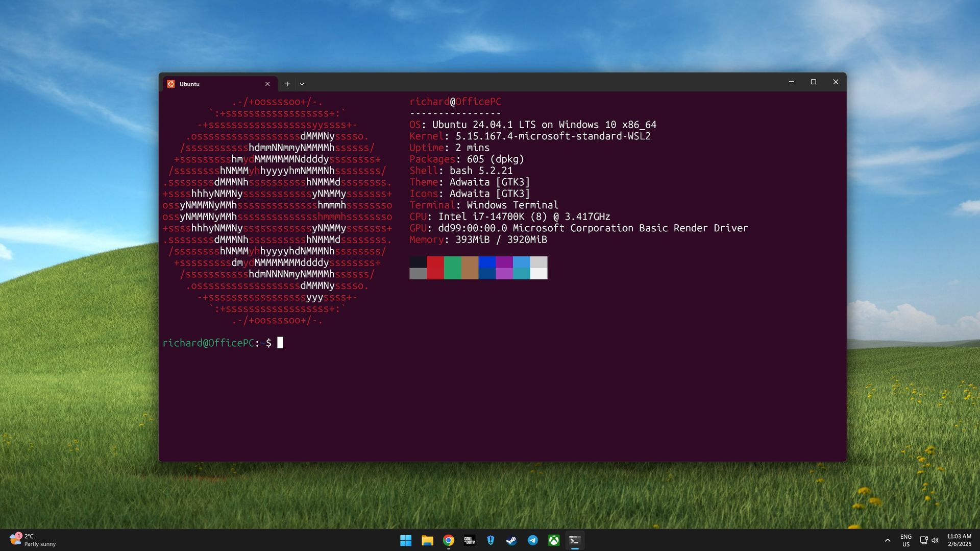Click the blinking cursor at the shell prompt
Viewport: 980px width, 551px height.
click(280, 343)
